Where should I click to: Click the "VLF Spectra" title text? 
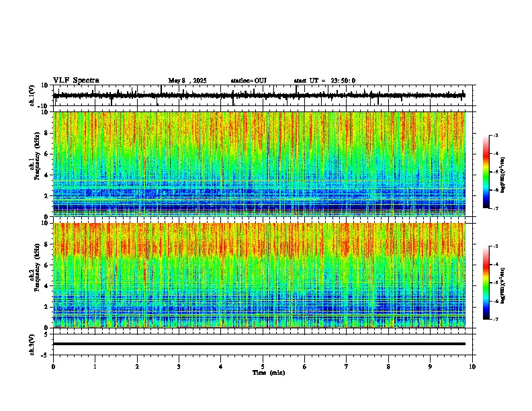tap(76, 81)
